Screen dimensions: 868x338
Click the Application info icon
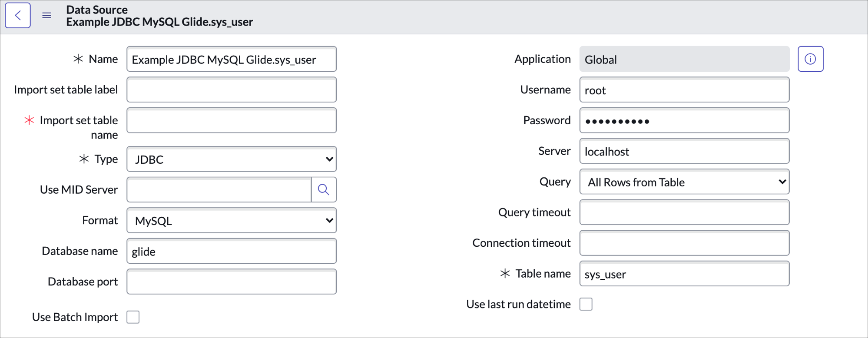coord(810,59)
